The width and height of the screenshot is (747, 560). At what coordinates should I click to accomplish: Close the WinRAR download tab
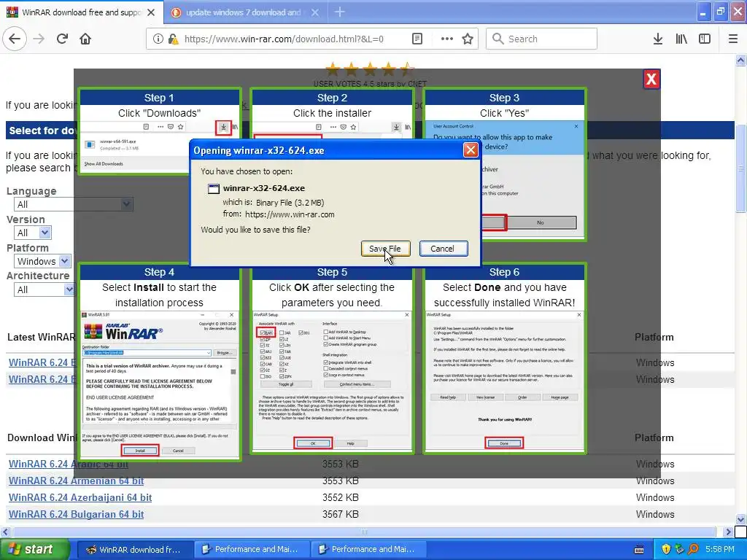(151, 12)
